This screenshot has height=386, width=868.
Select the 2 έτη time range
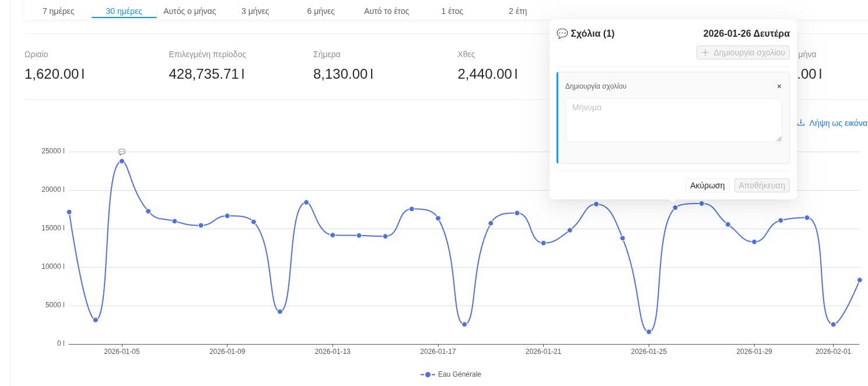517,11
